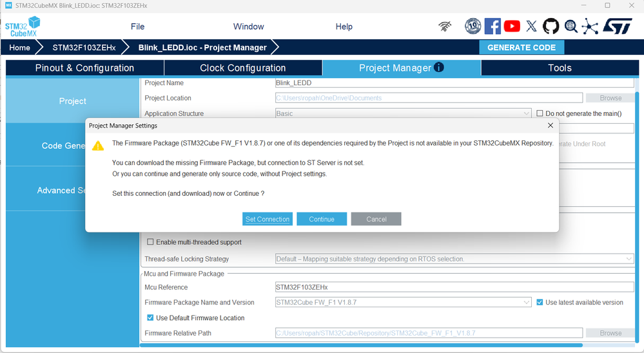Open the File menu
Screen dimensions: 644x353
[x=137, y=26]
